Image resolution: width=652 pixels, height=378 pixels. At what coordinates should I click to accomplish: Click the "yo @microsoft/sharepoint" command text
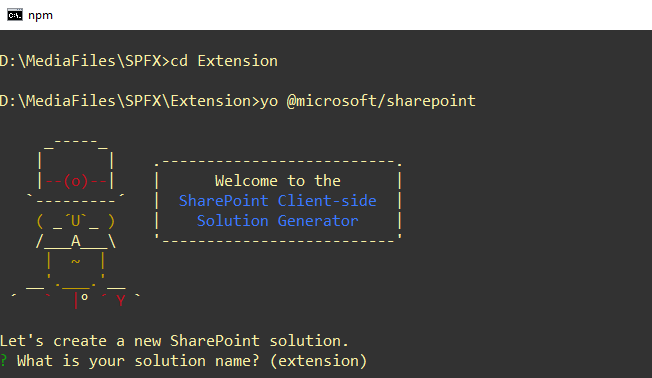click(368, 101)
